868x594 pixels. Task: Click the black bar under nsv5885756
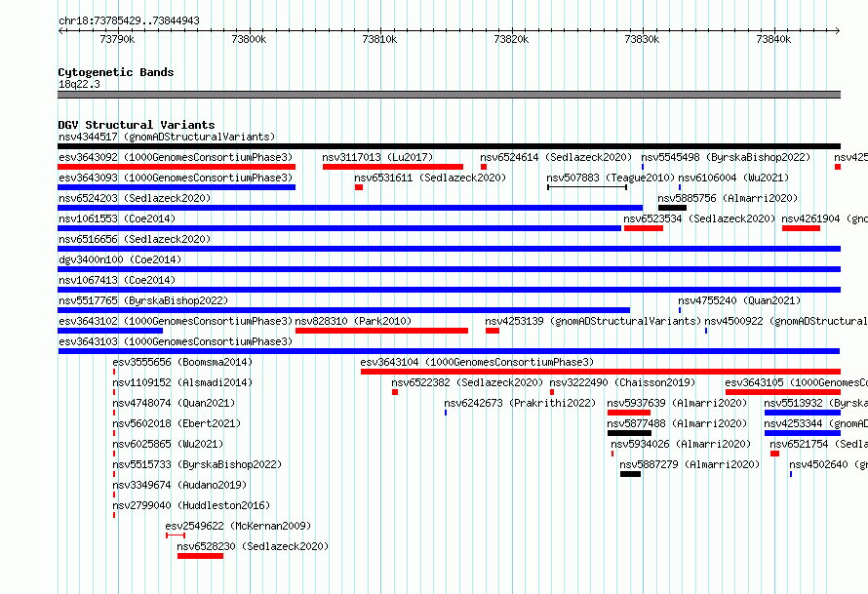tap(672, 208)
